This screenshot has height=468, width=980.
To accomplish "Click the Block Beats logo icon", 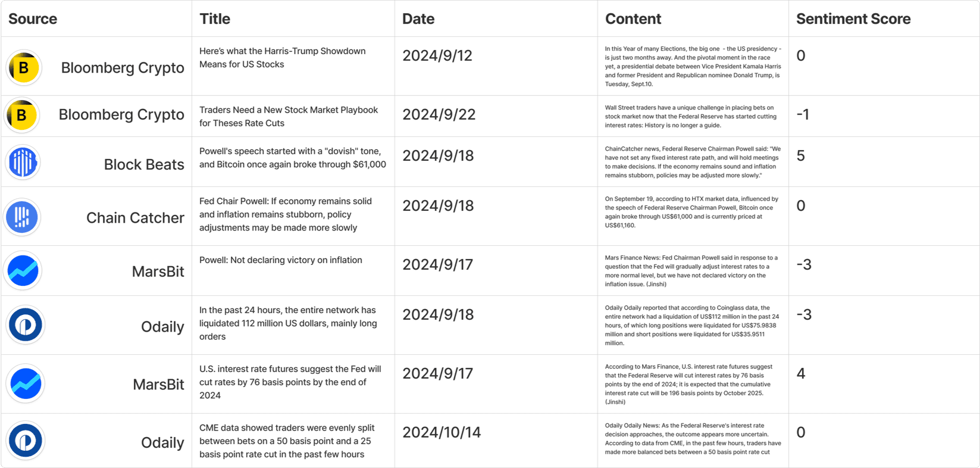I will tap(23, 163).
